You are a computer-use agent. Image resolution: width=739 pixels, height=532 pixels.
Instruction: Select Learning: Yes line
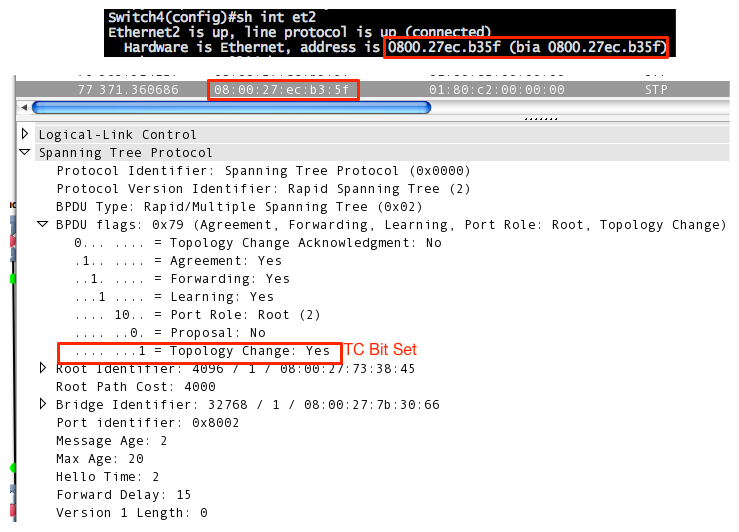[x=174, y=296]
